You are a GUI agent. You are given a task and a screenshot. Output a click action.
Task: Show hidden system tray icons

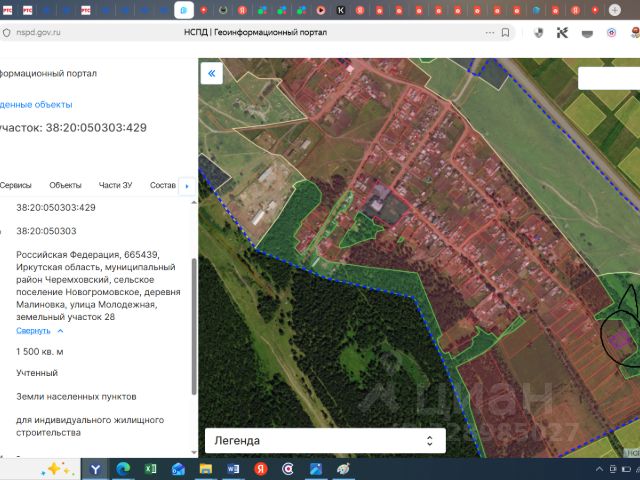(x=600, y=469)
